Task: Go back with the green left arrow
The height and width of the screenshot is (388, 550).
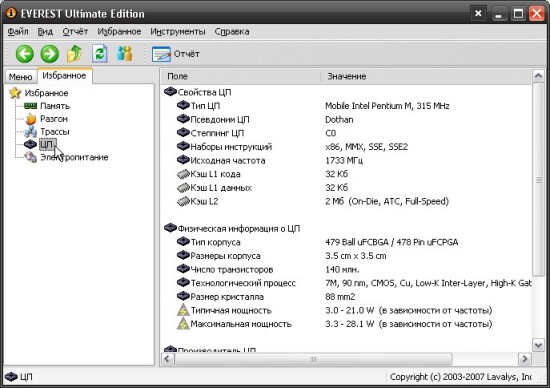Action: click(25, 54)
